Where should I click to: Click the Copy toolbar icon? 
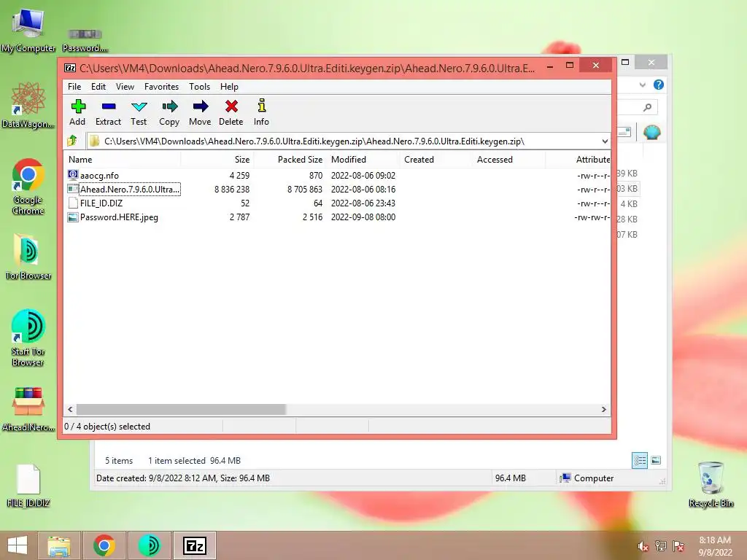point(169,112)
